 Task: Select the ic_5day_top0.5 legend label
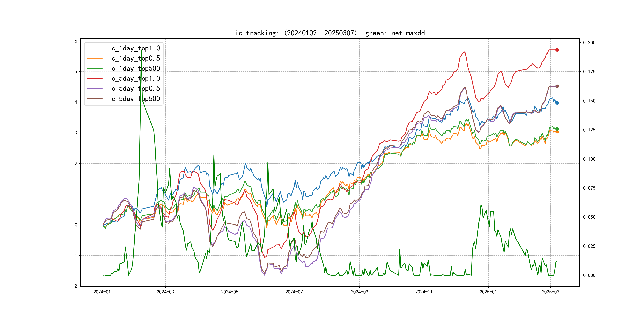(134, 88)
